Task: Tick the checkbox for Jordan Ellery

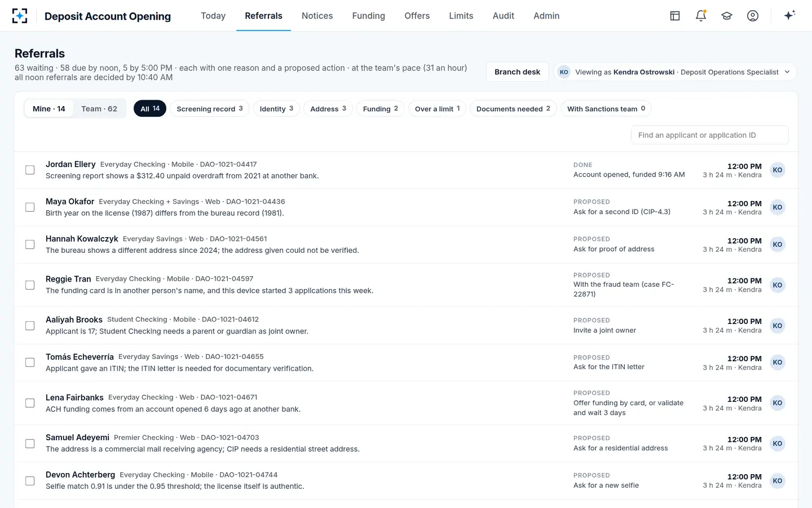Action: (30, 170)
